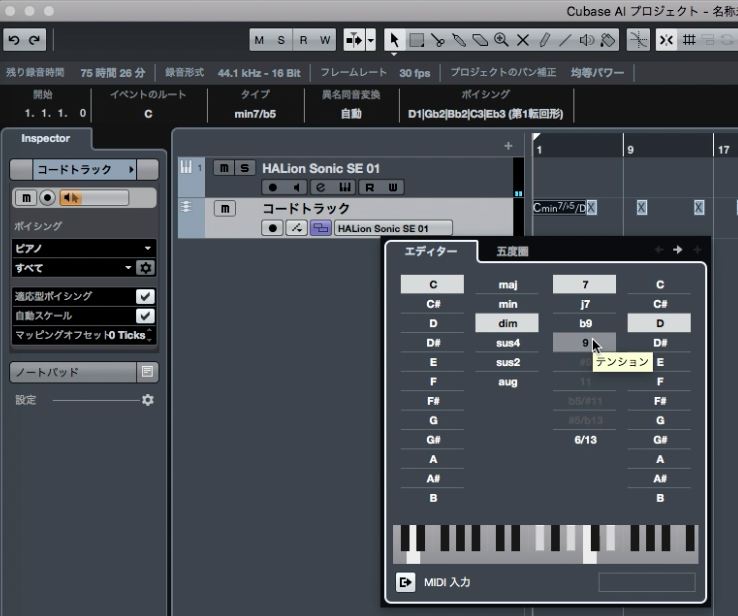This screenshot has height=616, width=738.
Task: Toggle global Solo S state button
Action: [281, 40]
